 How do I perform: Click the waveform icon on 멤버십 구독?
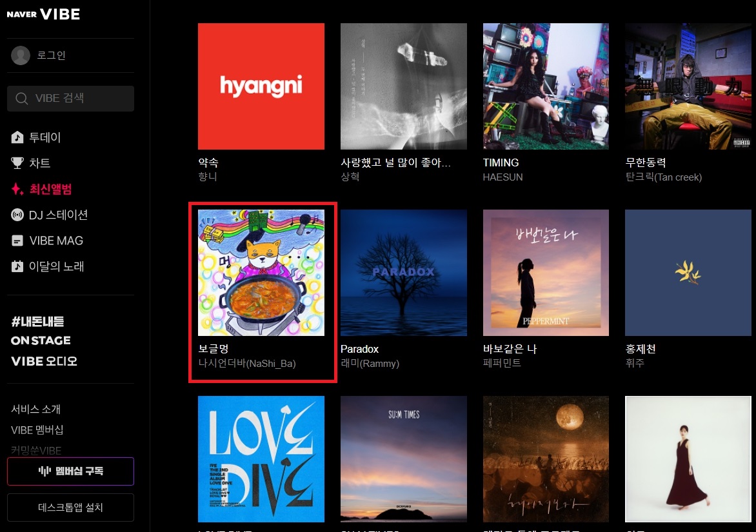click(x=45, y=471)
